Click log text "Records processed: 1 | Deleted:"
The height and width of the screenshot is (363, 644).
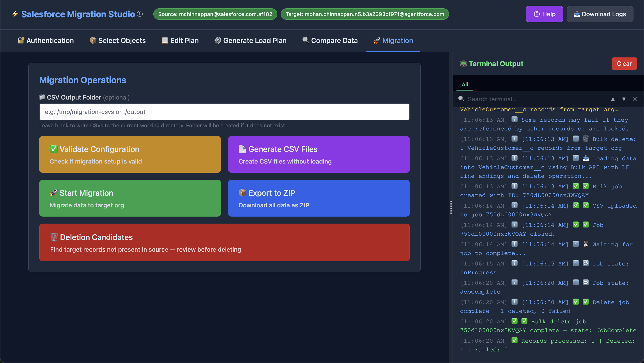pyautogui.click(x=578, y=341)
